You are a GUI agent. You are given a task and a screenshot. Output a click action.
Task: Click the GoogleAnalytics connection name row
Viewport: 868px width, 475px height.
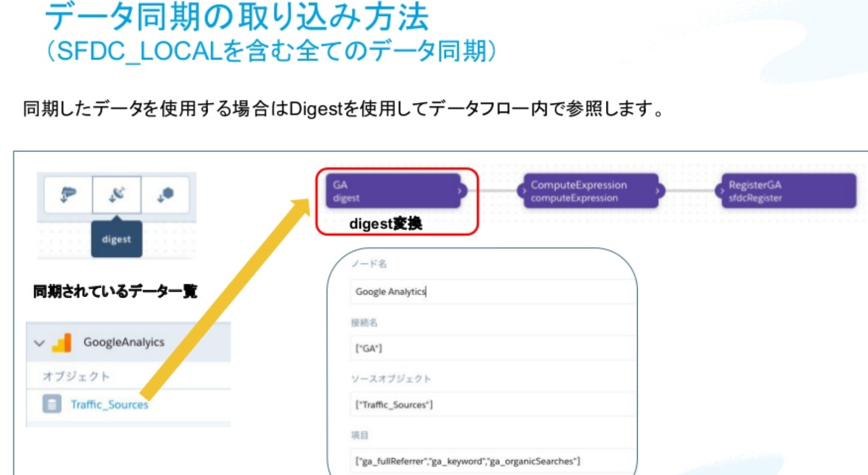[x=124, y=343]
